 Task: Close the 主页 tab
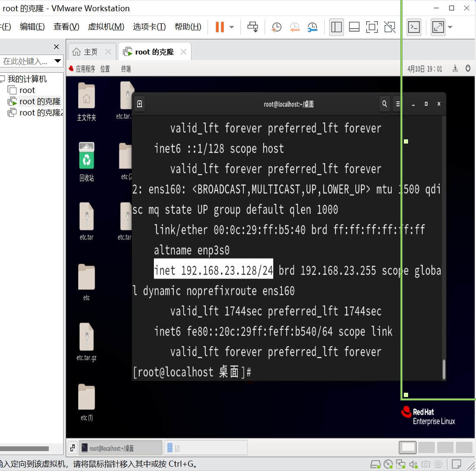point(109,52)
